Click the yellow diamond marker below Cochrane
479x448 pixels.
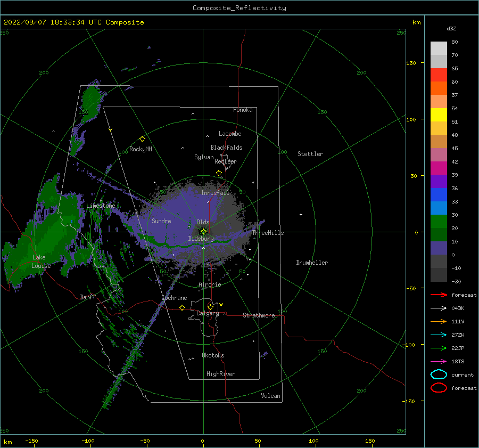[x=183, y=307]
